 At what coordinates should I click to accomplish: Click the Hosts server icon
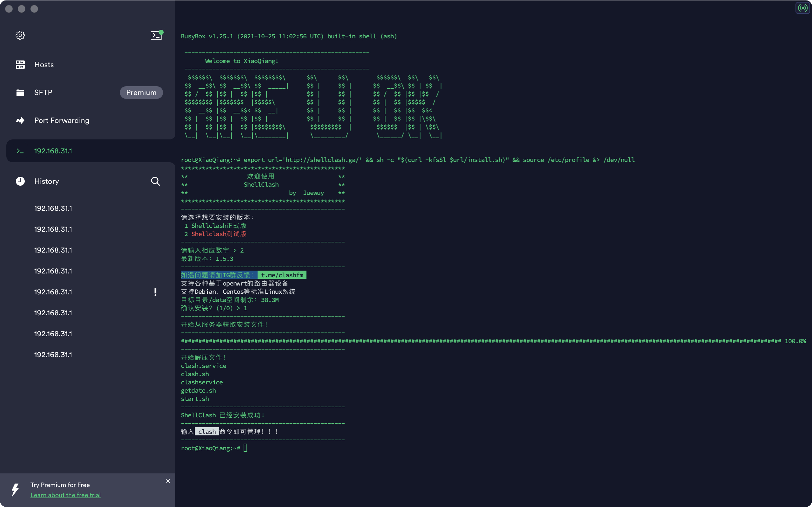(x=20, y=65)
